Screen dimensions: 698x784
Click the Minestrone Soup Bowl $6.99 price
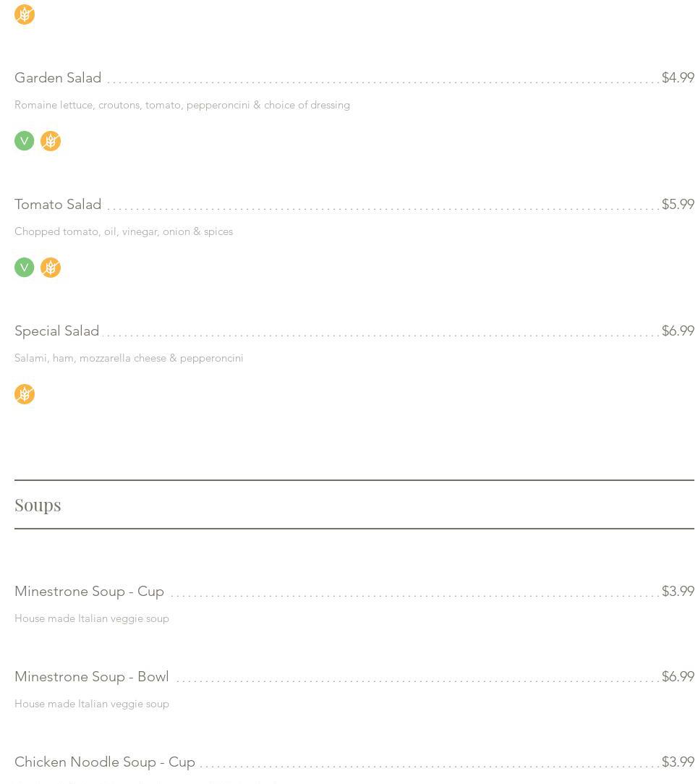pyautogui.click(x=678, y=677)
